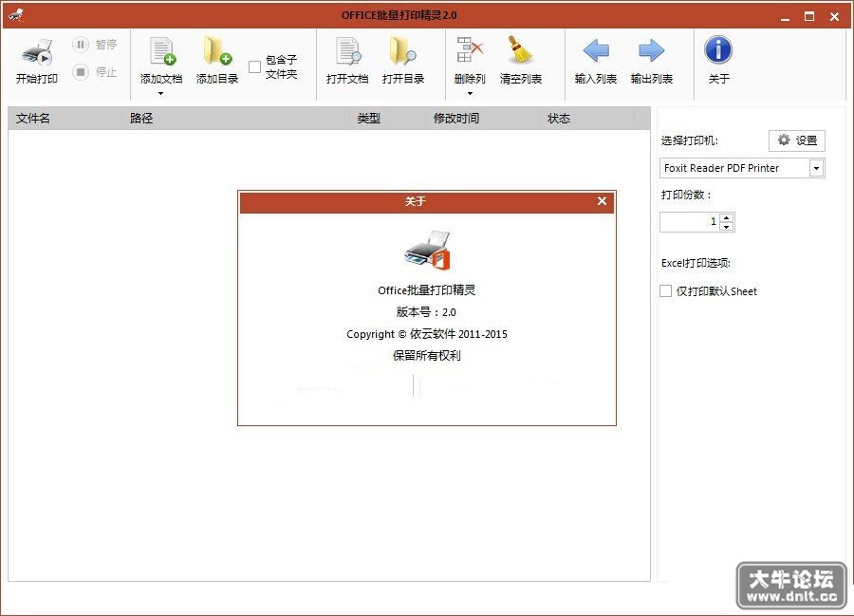Viewport: 854px width, 616px height.
Task: Click the printer logo in the 关于 dialog
Action: pos(428,251)
